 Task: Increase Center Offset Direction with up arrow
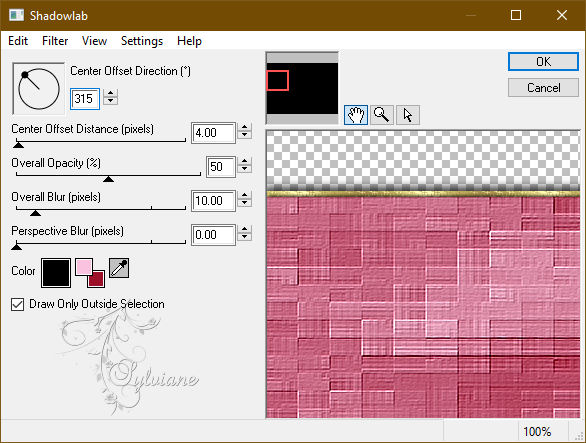pos(110,93)
